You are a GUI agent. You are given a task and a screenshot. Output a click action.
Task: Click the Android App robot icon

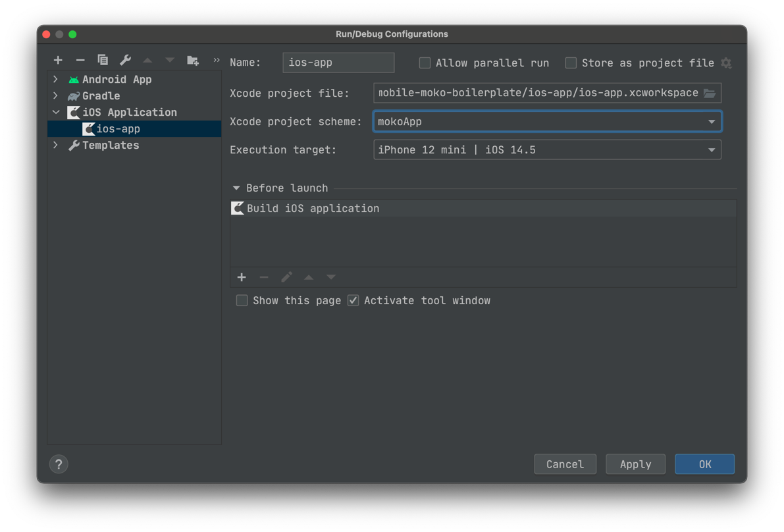(x=74, y=80)
